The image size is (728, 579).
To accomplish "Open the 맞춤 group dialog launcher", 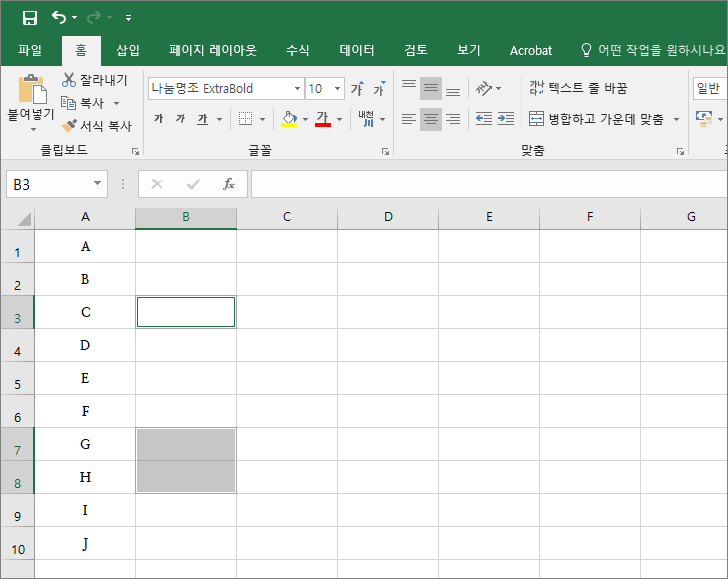I will (680, 151).
